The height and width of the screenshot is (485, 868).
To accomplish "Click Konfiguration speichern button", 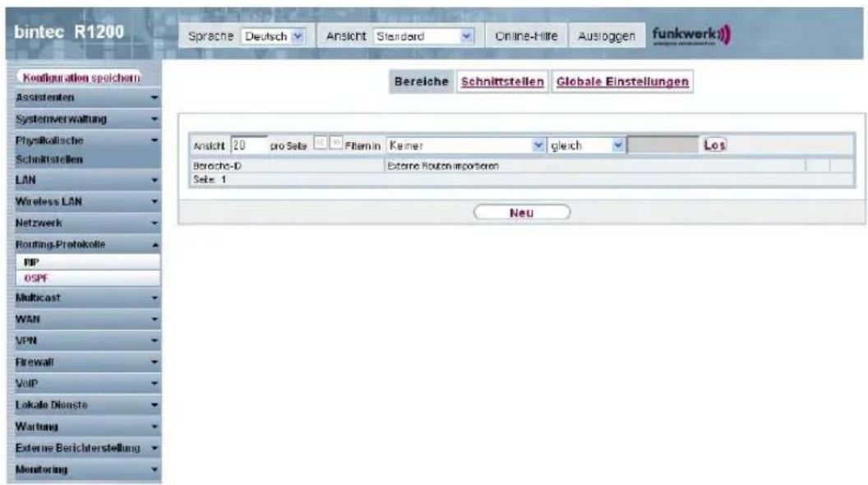I will coord(81,77).
